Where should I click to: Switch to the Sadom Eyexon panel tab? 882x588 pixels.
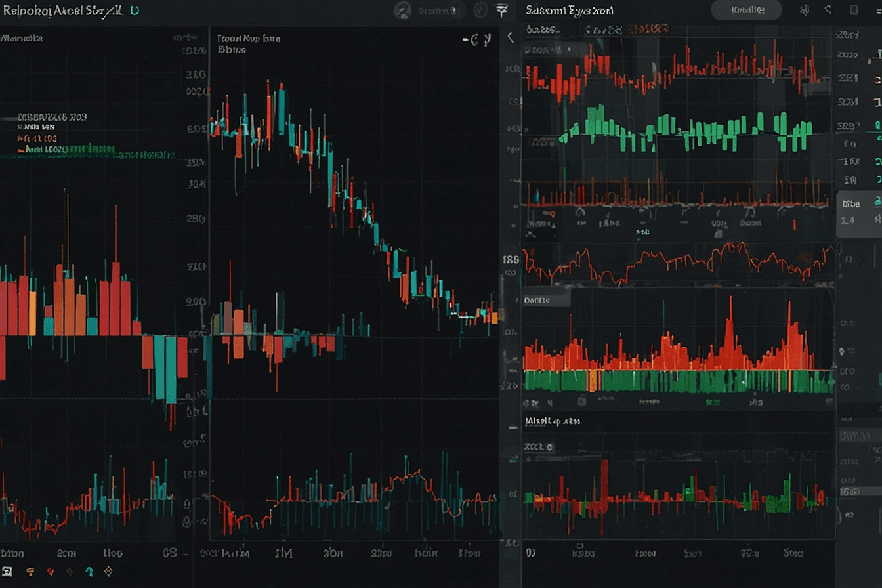click(x=570, y=10)
